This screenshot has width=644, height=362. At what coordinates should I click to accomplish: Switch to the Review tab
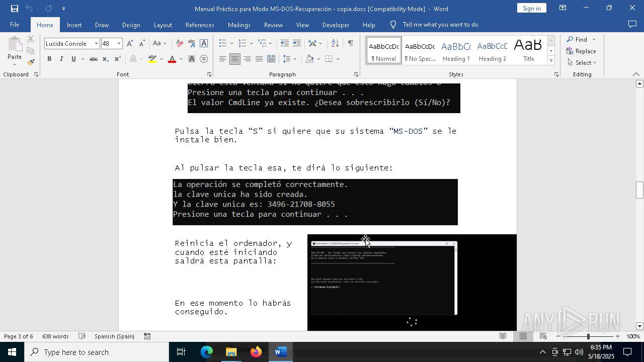tap(273, 25)
